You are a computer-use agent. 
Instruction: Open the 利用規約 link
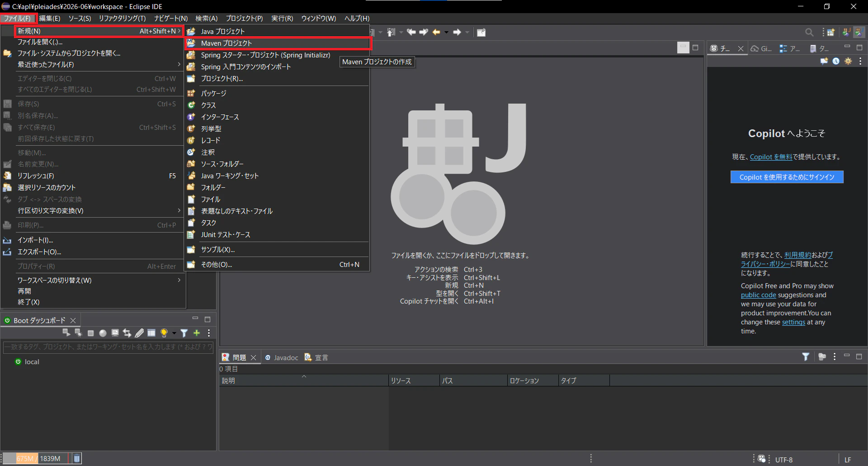[798, 255]
